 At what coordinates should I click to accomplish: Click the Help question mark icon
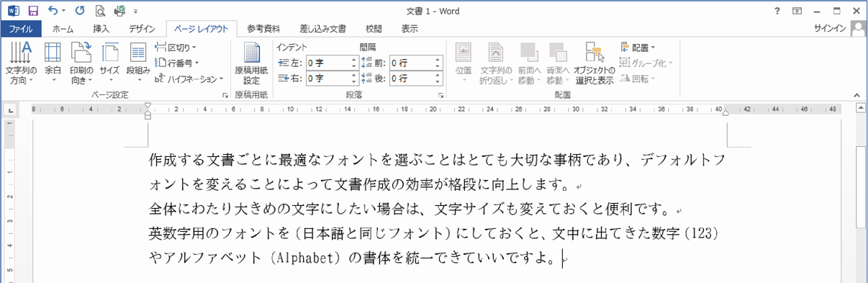click(x=777, y=11)
